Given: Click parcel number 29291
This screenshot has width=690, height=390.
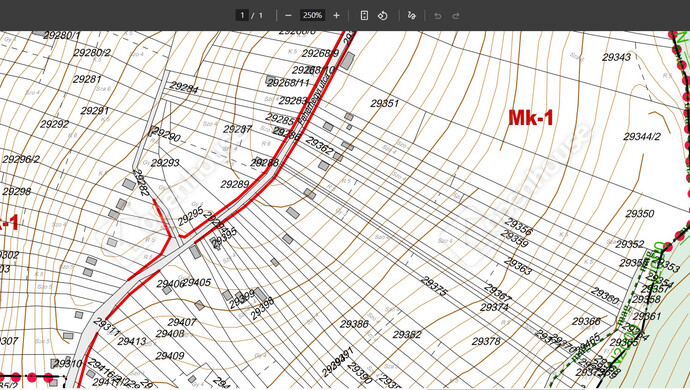Looking at the screenshot, I should 95,111.
